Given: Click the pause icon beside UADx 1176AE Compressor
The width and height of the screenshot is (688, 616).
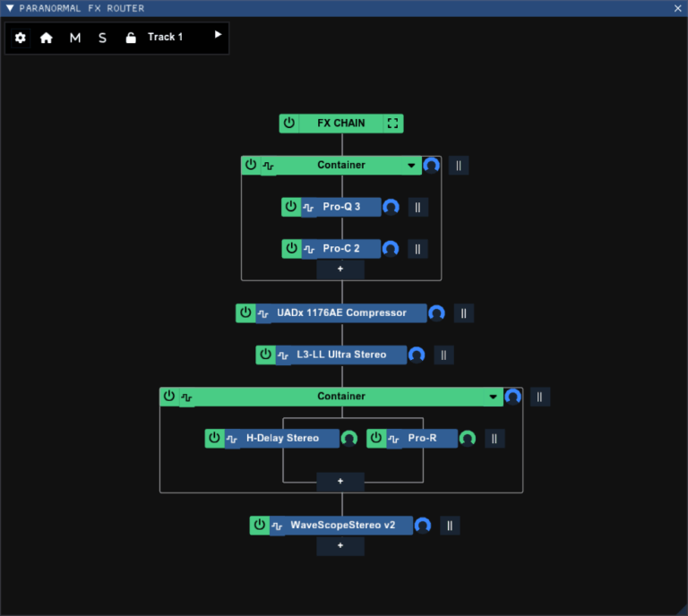Looking at the screenshot, I should 463,313.
